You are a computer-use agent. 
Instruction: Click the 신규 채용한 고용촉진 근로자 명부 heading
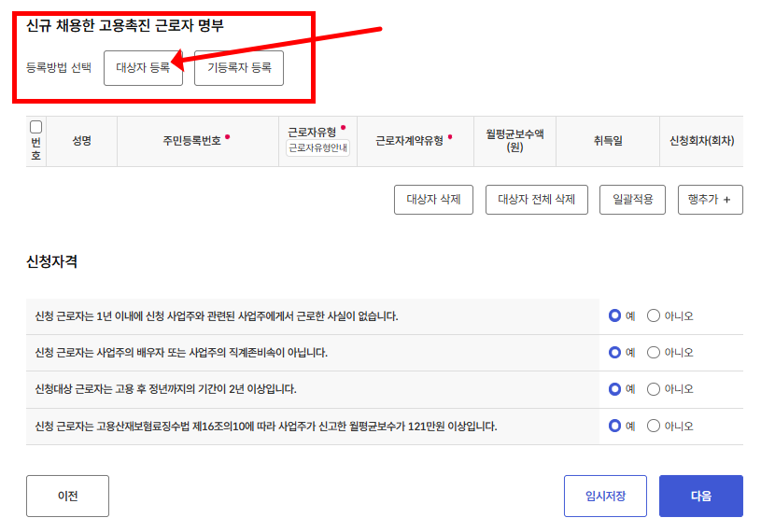(x=125, y=25)
